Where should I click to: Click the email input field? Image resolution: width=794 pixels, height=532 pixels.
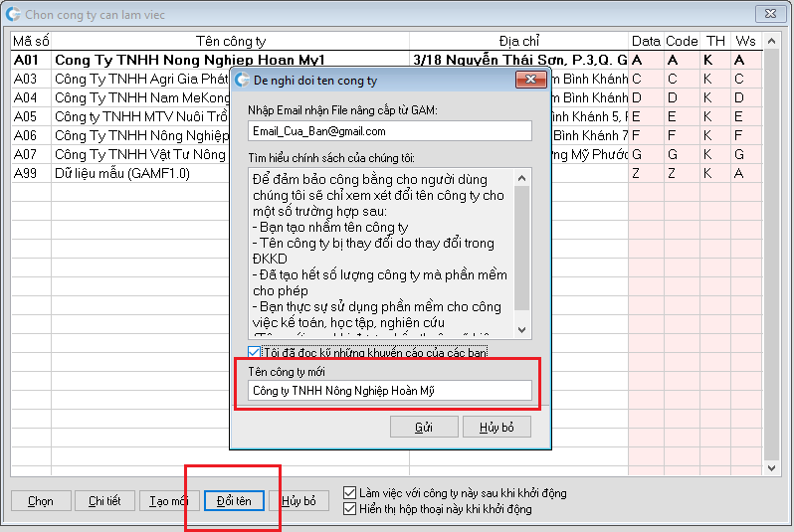pyautogui.click(x=389, y=130)
